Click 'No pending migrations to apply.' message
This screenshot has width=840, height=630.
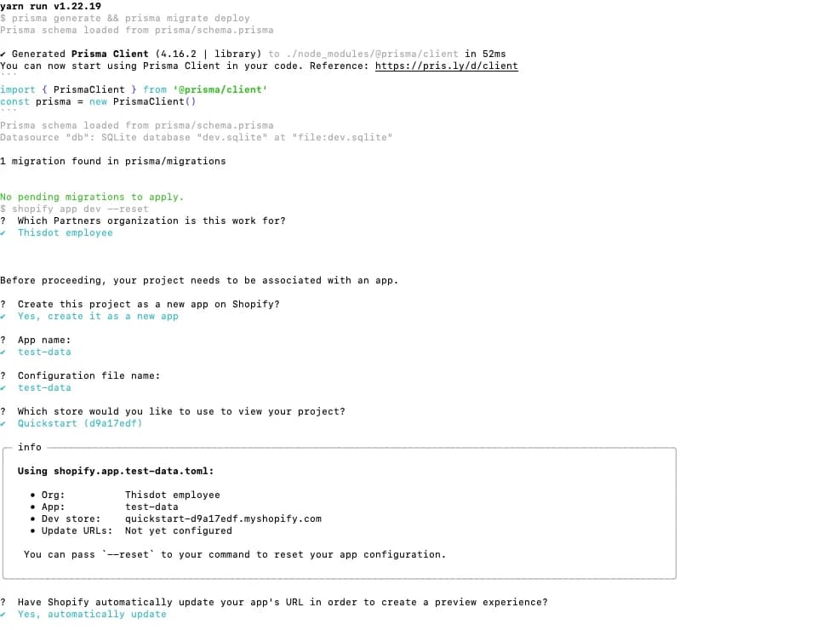pyautogui.click(x=92, y=198)
